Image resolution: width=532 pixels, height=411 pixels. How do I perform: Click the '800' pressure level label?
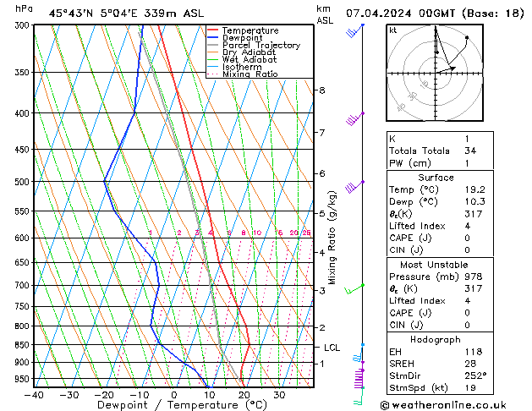tap(24, 326)
